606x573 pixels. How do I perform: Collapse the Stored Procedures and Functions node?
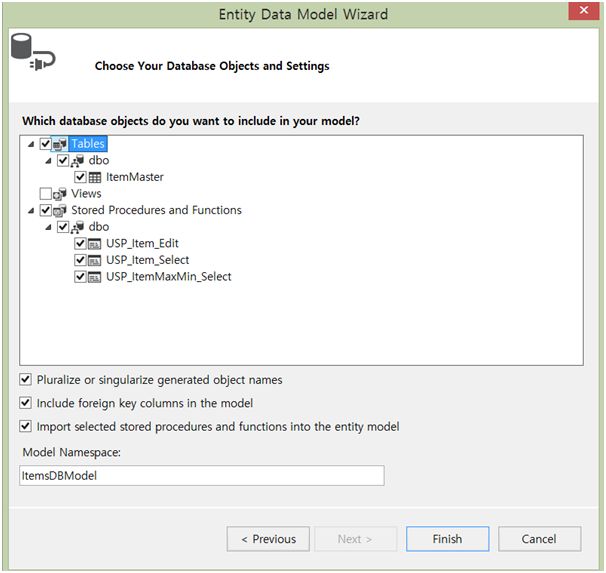[x=31, y=210]
